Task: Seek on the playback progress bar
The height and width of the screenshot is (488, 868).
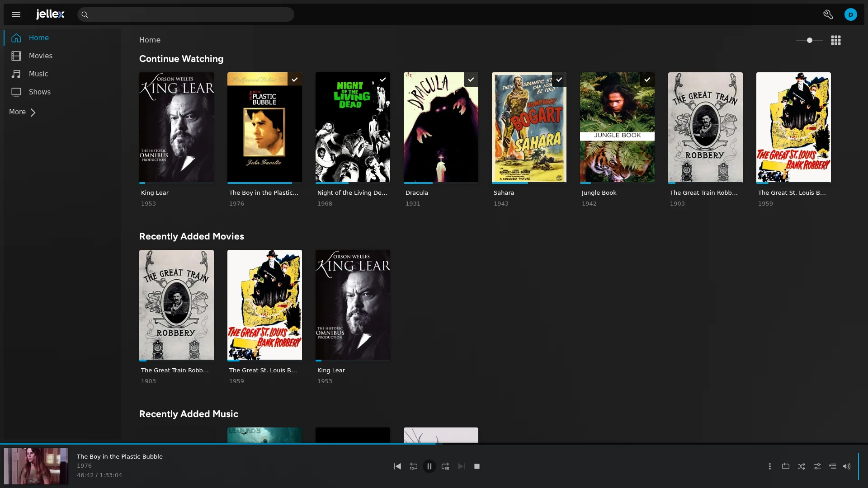Action: click(434, 444)
